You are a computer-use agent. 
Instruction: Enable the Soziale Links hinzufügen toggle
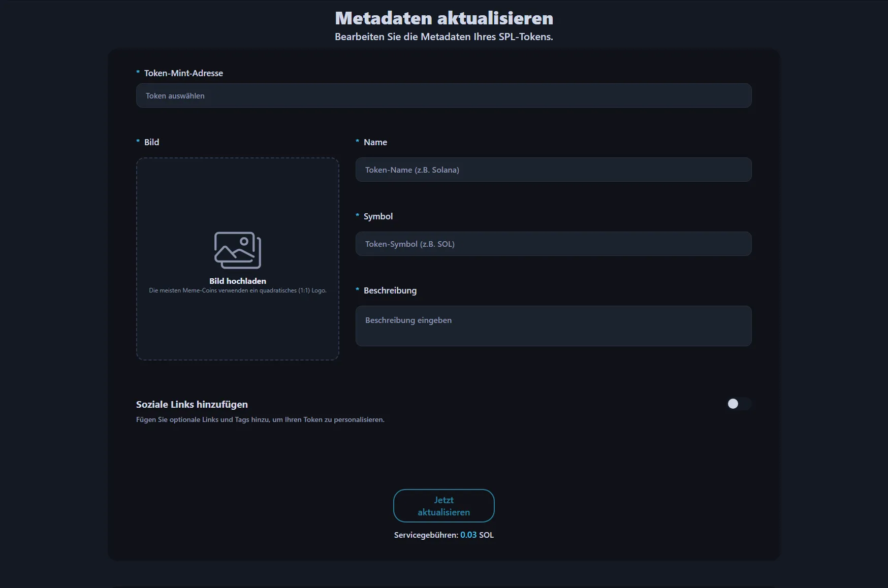(738, 404)
